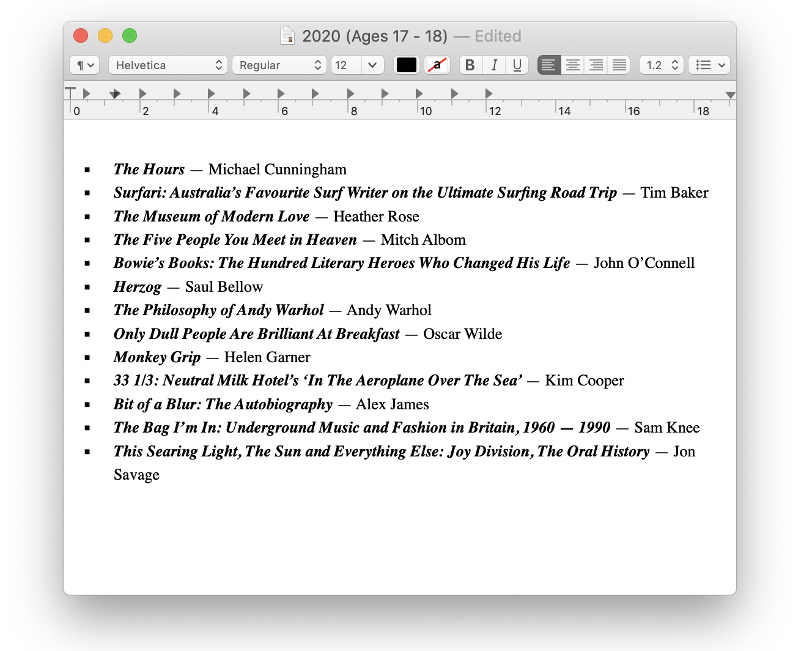
Task: Click the right margin marker on ruler
Action: (x=730, y=95)
